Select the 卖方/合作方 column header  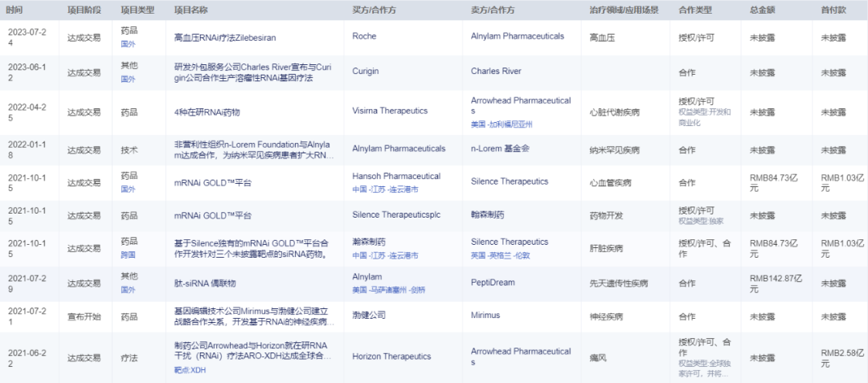tap(493, 10)
